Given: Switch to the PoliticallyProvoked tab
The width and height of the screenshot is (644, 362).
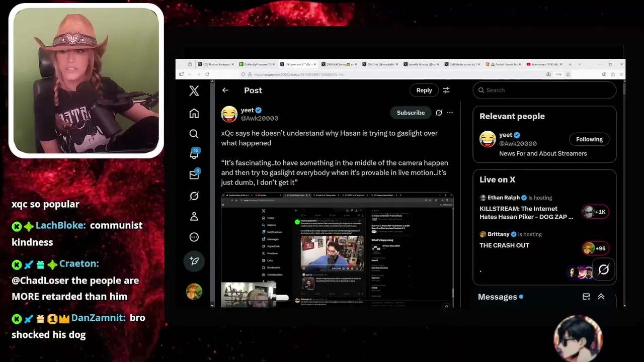Looking at the screenshot, I should click(257, 64).
